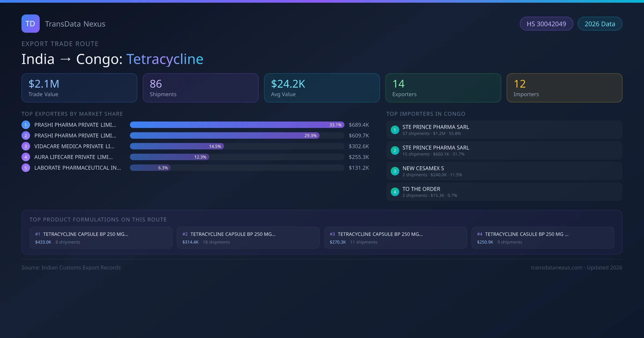Select NEW CESAMEX S importer row
Viewport: 644px width, 338px height.
pos(504,171)
